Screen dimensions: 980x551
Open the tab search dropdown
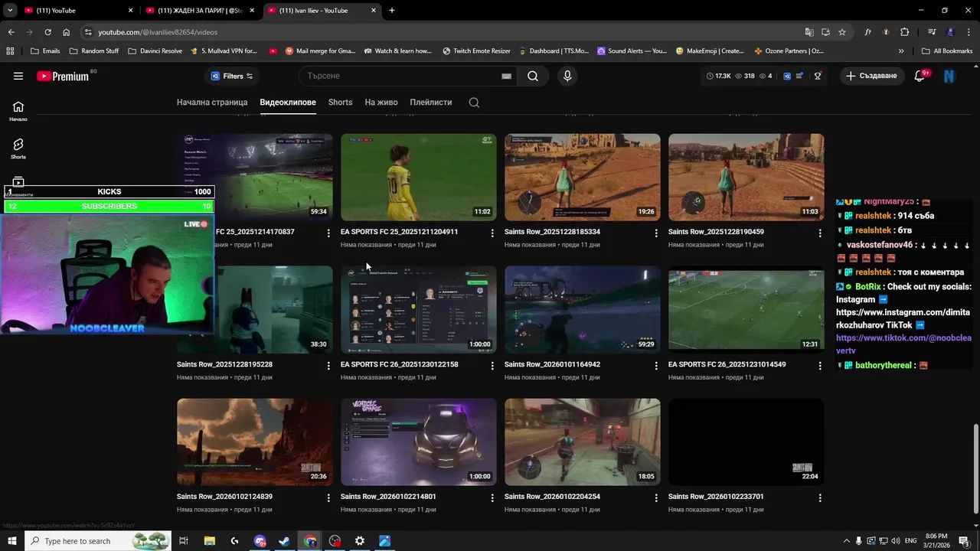[x=10, y=11]
